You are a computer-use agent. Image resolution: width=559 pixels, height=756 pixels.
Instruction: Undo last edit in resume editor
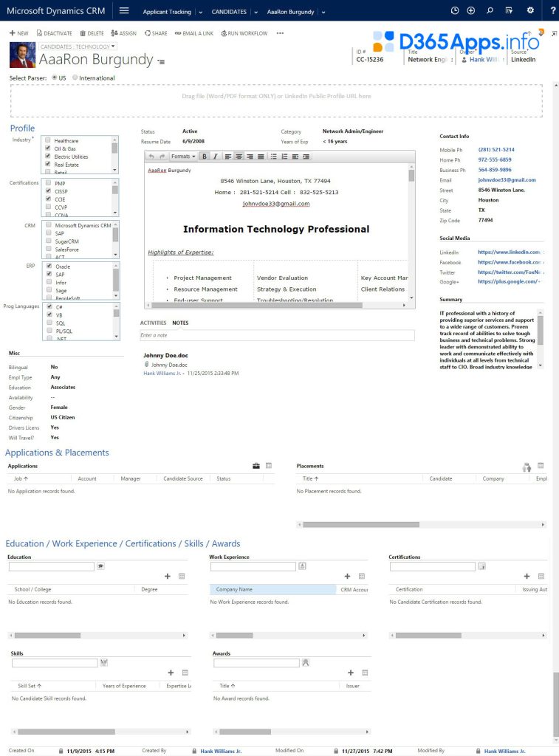click(151, 157)
